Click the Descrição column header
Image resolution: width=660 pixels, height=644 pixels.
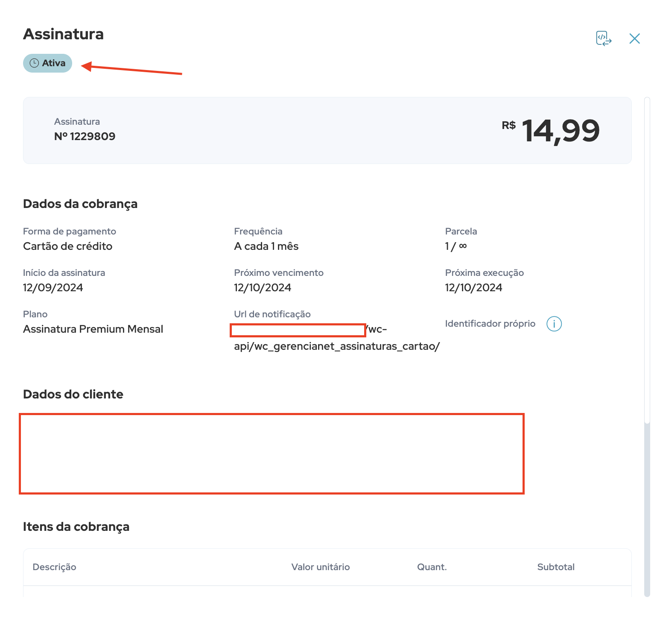click(54, 567)
